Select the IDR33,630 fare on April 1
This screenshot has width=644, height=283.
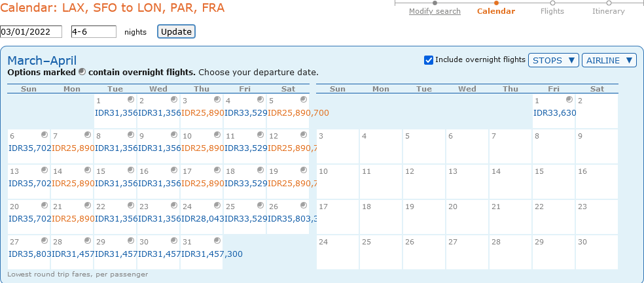(555, 113)
